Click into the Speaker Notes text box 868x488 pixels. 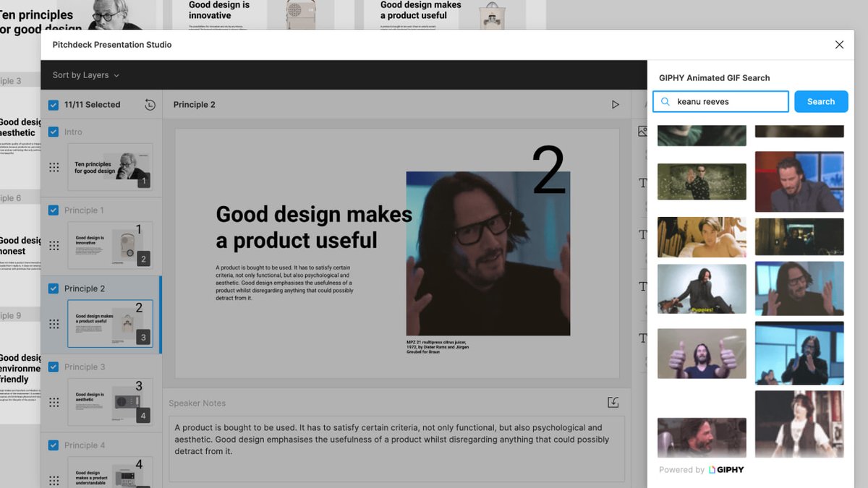click(x=396, y=449)
